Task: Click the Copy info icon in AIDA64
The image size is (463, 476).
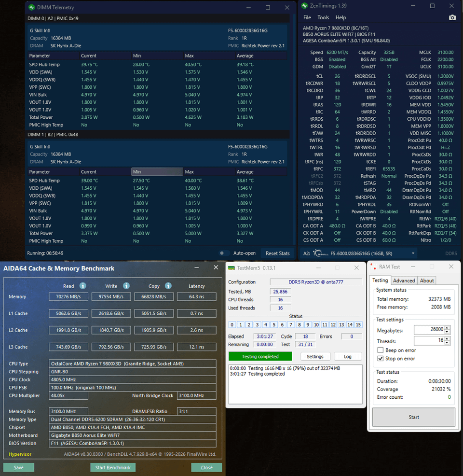Action: coord(168,286)
